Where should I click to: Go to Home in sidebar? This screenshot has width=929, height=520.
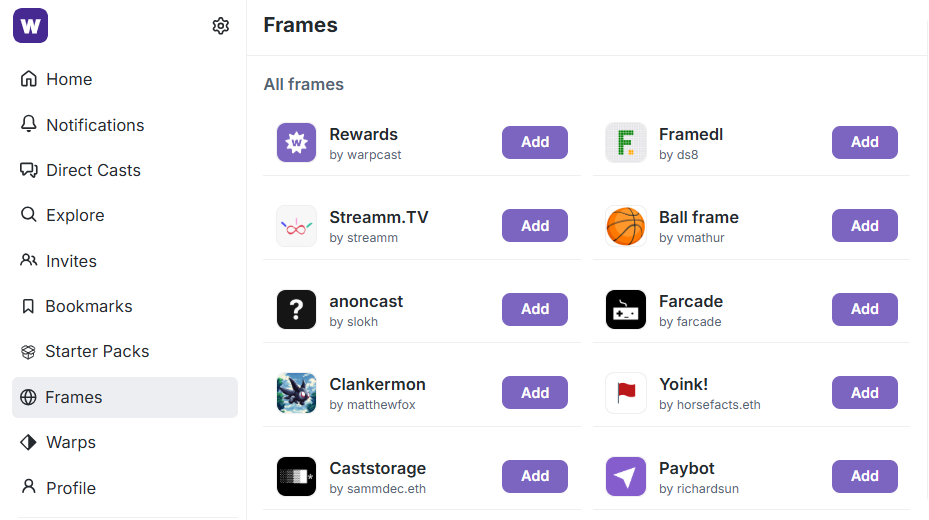tap(68, 79)
